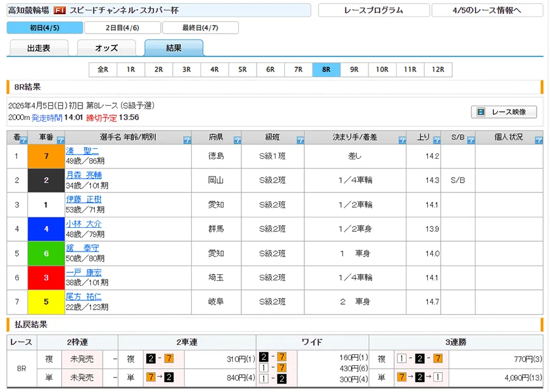Viewport: 550px width, 392px height.
Task: Click the yellow number 5 car badge
Action: [x=46, y=302]
